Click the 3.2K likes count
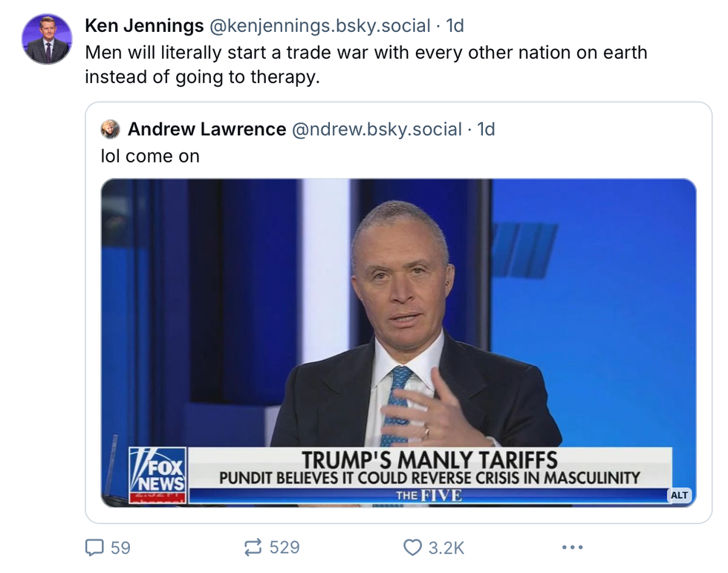728x573 pixels. (x=446, y=548)
